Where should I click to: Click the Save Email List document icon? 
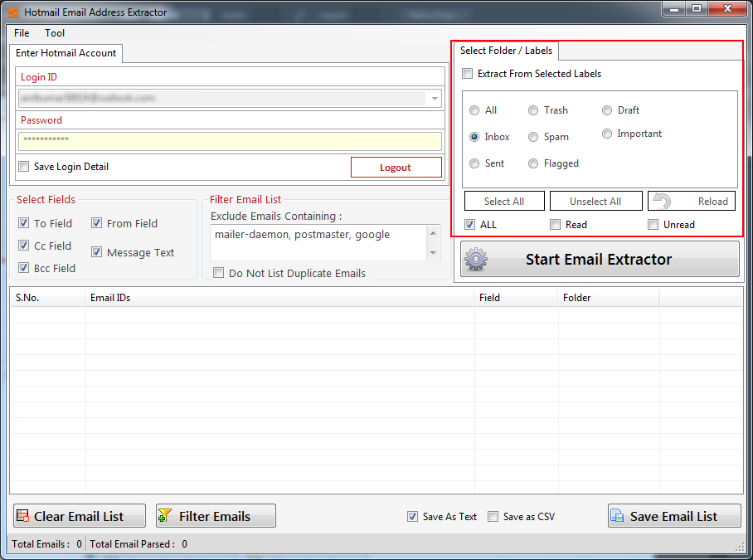(x=617, y=516)
